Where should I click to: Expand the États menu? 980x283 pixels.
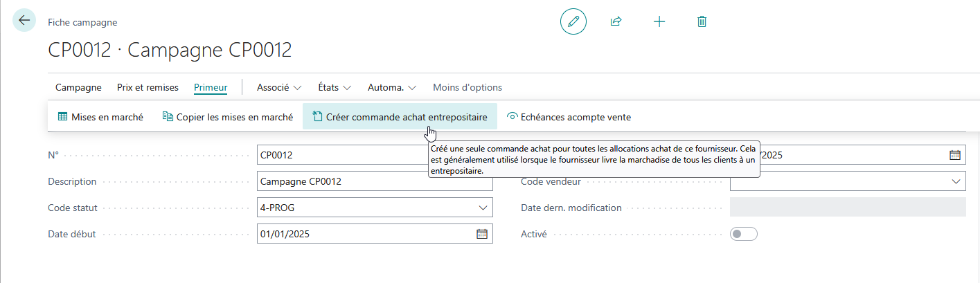[335, 88]
